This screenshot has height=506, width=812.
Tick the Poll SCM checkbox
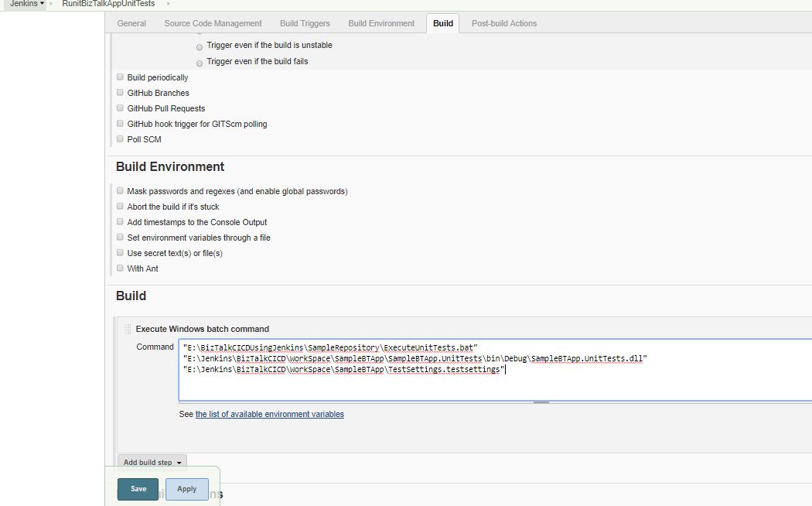(x=120, y=138)
